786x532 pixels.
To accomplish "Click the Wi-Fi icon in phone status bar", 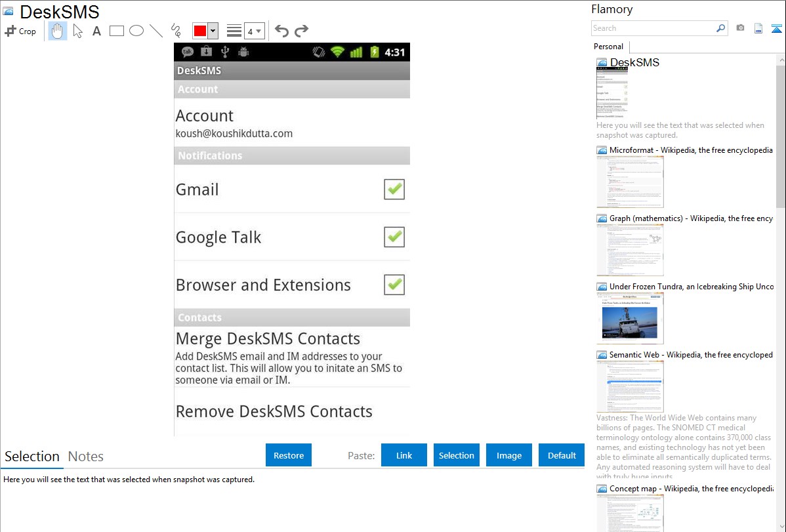I will tap(338, 52).
